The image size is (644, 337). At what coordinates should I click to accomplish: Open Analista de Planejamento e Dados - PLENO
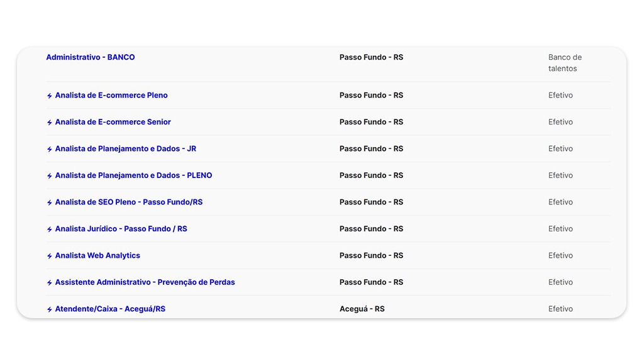(x=133, y=175)
